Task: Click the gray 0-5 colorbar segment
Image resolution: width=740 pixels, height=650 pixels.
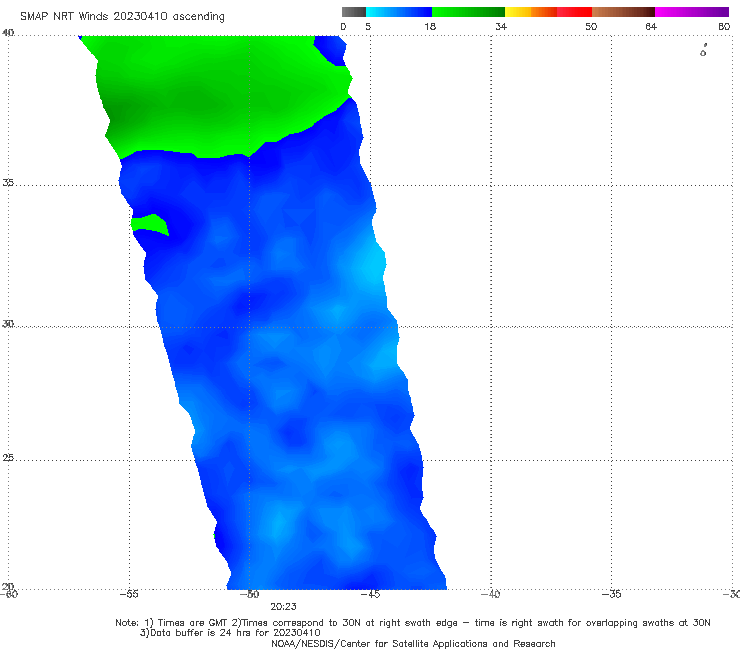Action: click(353, 12)
